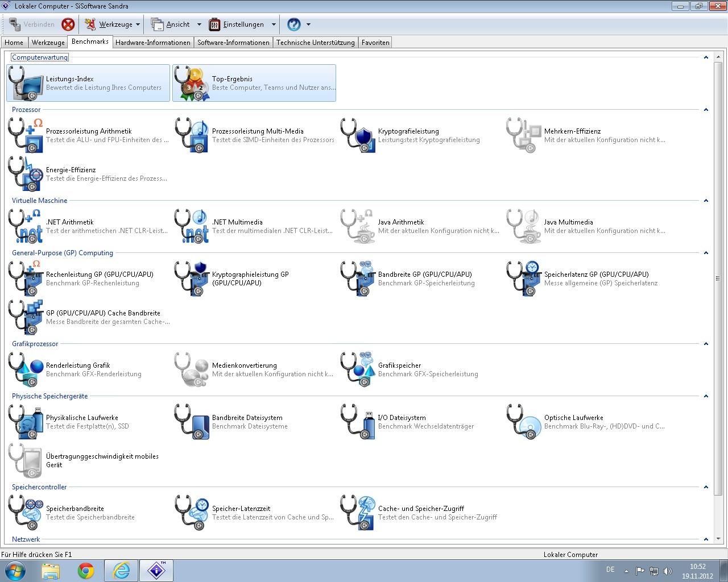Image resolution: width=728 pixels, height=582 pixels.
Task: Click the scrollbar up arrow
Action: [718, 56]
